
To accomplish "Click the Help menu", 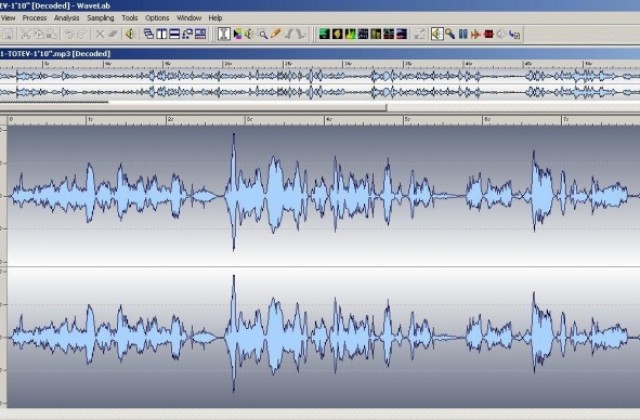I will pos(215,18).
